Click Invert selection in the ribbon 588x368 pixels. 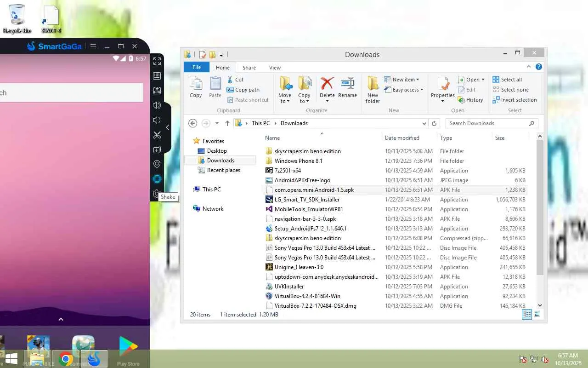(514, 100)
